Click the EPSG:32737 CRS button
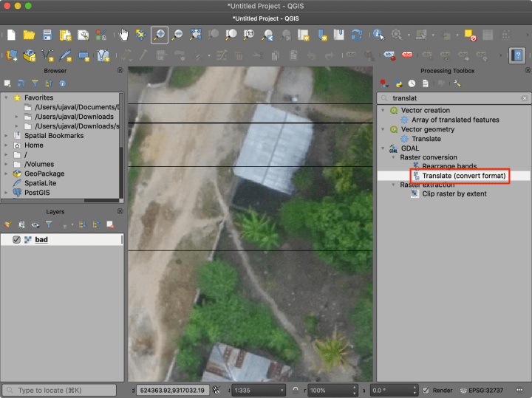The width and height of the screenshot is (532, 398). click(481, 390)
